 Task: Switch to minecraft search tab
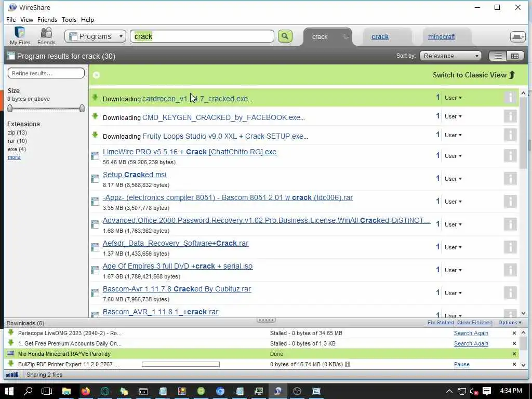click(x=441, y=37)
